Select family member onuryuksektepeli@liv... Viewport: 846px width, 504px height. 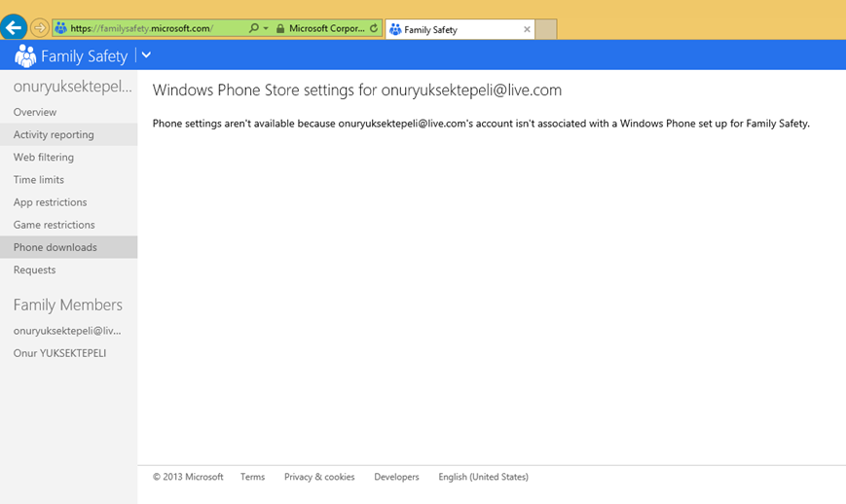[67, 331]
